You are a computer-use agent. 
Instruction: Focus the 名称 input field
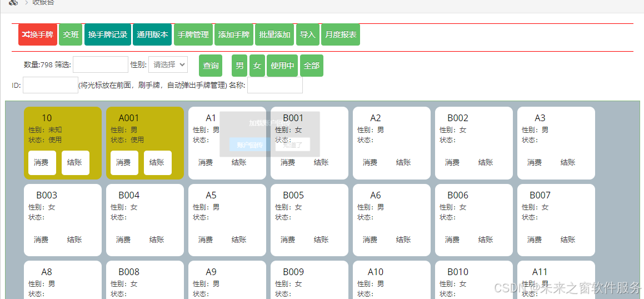(274, 85)
